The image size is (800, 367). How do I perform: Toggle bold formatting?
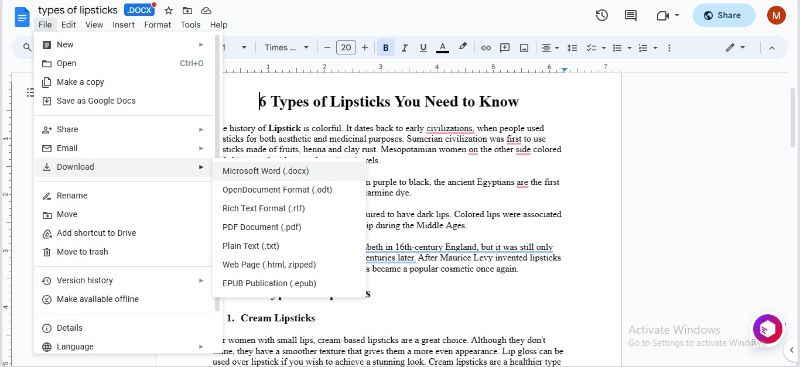(386, 48)
